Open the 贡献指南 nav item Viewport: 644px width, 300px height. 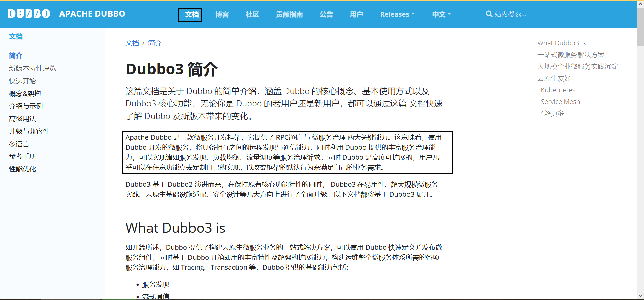[x=289, y=14]
